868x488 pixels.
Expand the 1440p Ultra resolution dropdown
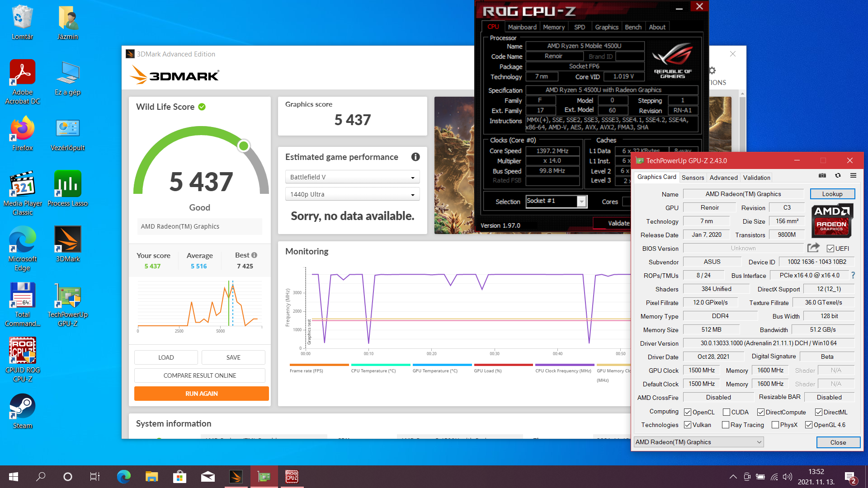coord(353,194)
